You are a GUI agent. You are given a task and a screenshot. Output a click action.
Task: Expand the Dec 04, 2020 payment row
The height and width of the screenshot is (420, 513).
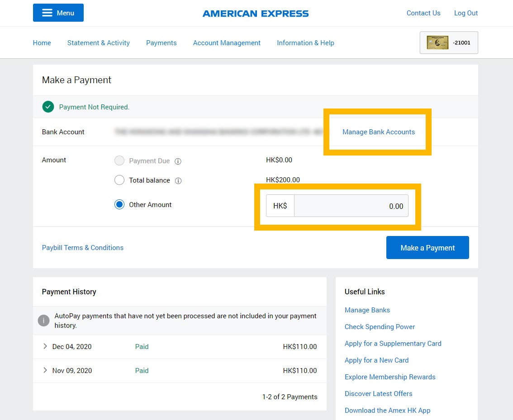click(x=45, y=346)
